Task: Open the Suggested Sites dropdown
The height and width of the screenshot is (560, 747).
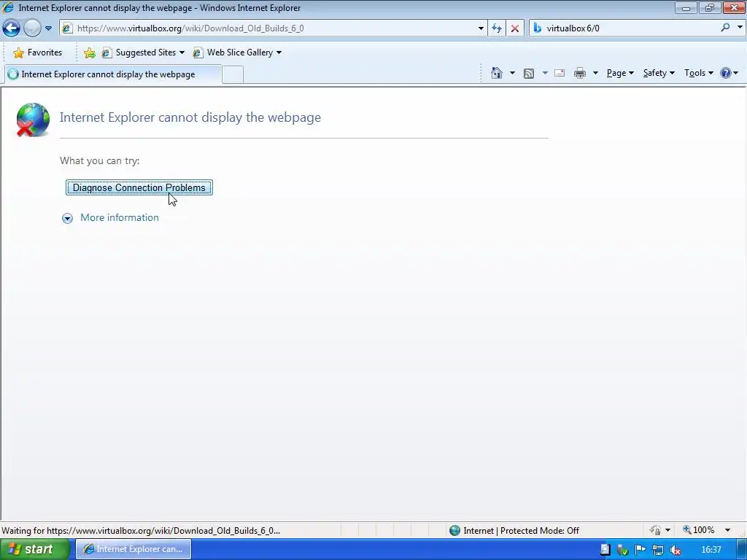Action: point(143,52)
